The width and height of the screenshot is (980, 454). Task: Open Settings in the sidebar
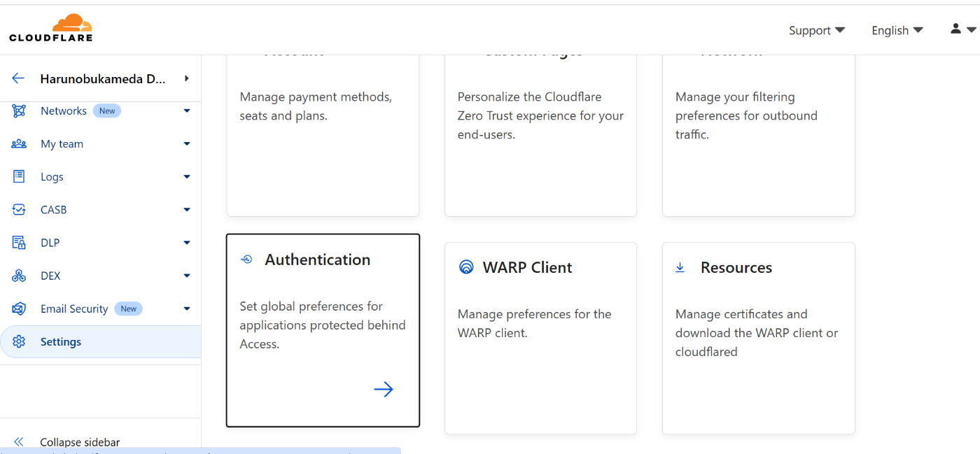pos(100,341)
